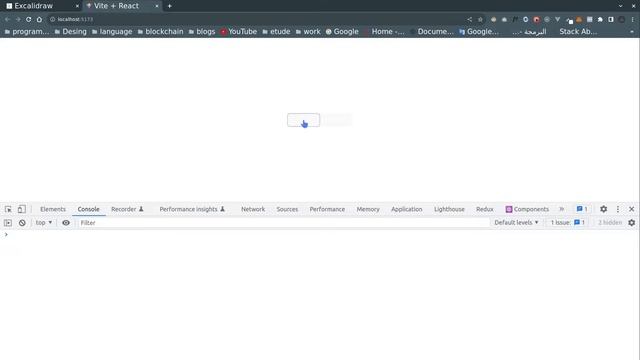The image size is (640, 360).
Task: Reload the current page
Action: [x=29, y=19]
